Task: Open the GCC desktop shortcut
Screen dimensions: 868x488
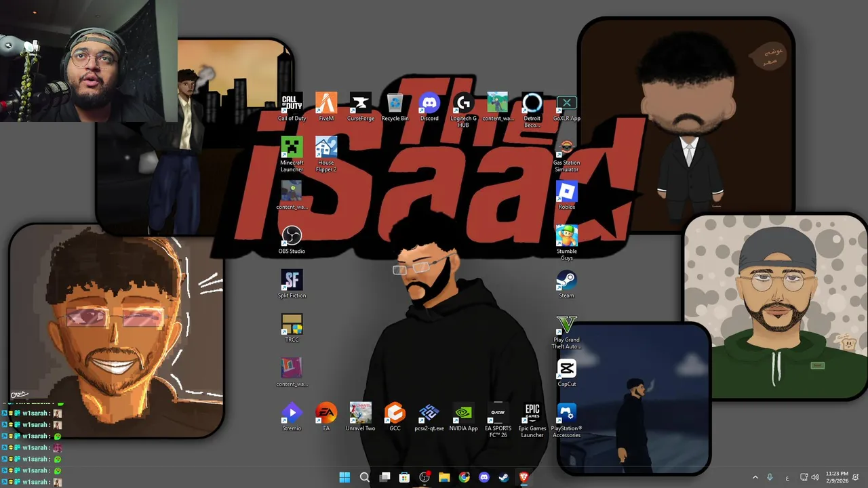Action: [x=395, y=417]
